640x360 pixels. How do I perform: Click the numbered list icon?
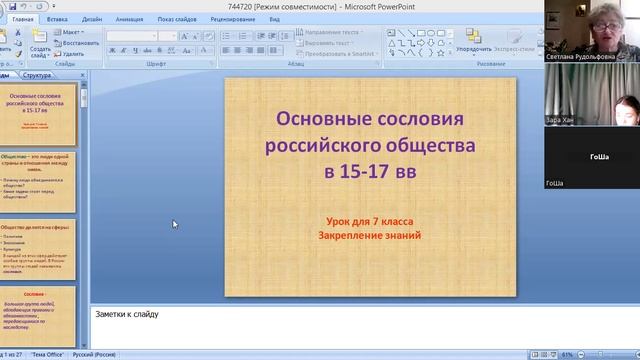click(243, 36)
